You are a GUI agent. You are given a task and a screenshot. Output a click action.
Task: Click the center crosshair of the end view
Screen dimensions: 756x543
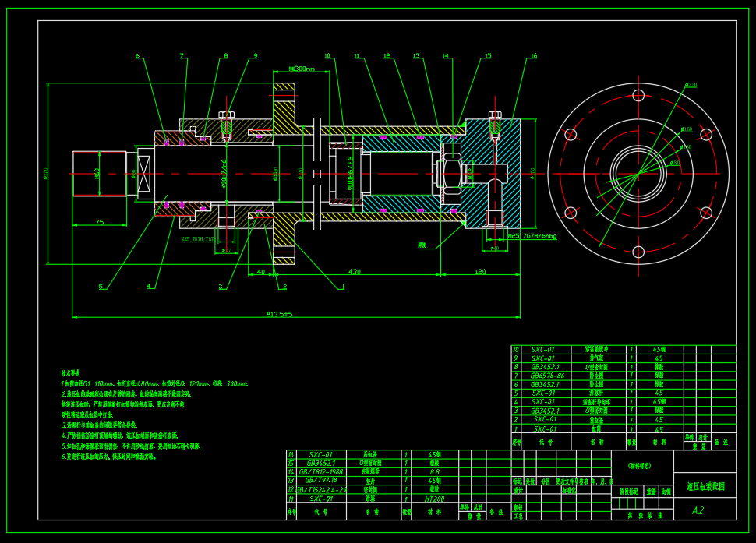point(639,173)
